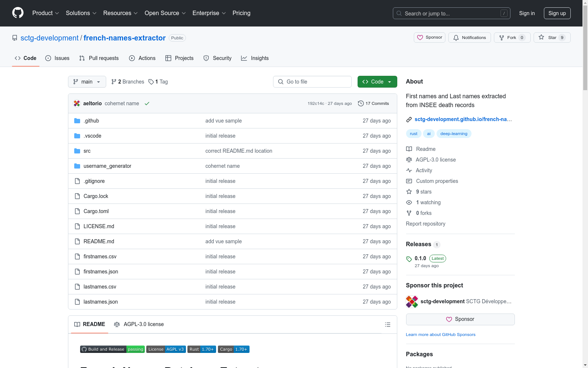Viewport: 588px width, 368px height.
Task: Open the Insights tab
Action: [x=255, y=58]
